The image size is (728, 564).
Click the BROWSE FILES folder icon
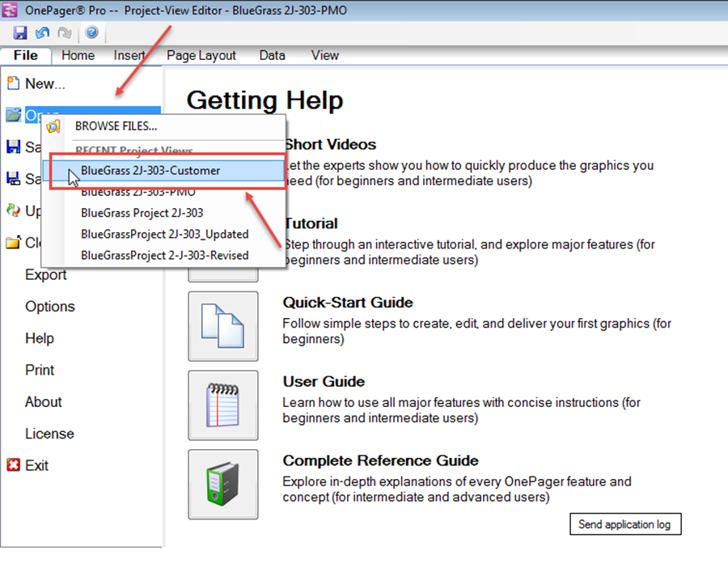[53, 127]
